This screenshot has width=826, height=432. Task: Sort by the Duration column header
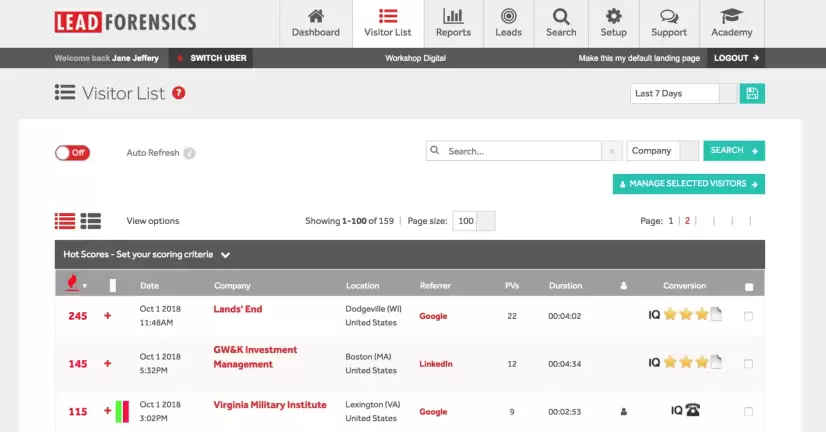pyautogui.click(x=565, y=286)
